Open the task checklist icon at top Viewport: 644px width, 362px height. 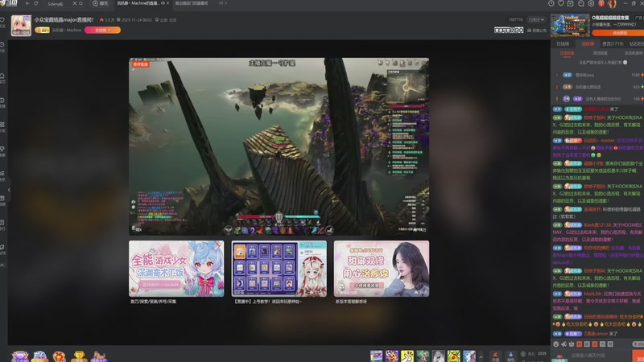pyautogui.click(x=571, y=3)
